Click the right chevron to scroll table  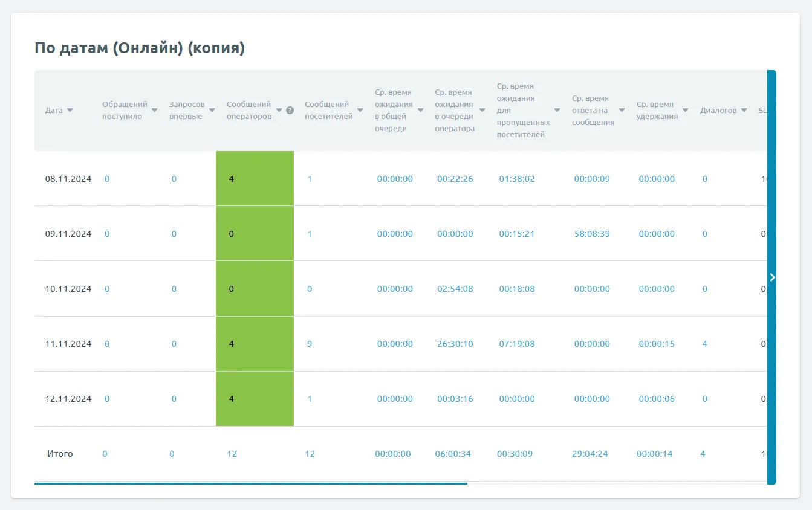pyautogui.click(x=771, y=277)
